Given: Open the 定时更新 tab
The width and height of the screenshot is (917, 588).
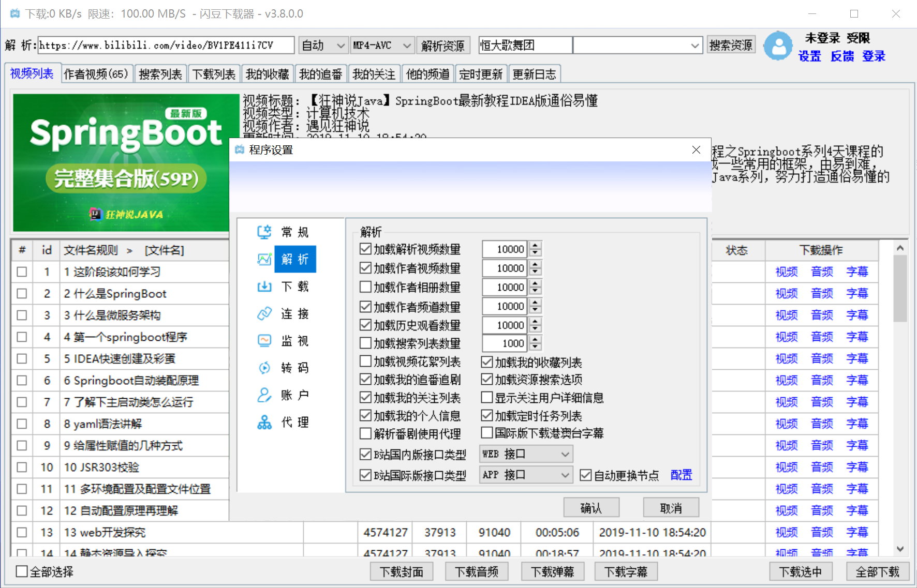Looking at the screenshot, I should [x=481, y=74].
